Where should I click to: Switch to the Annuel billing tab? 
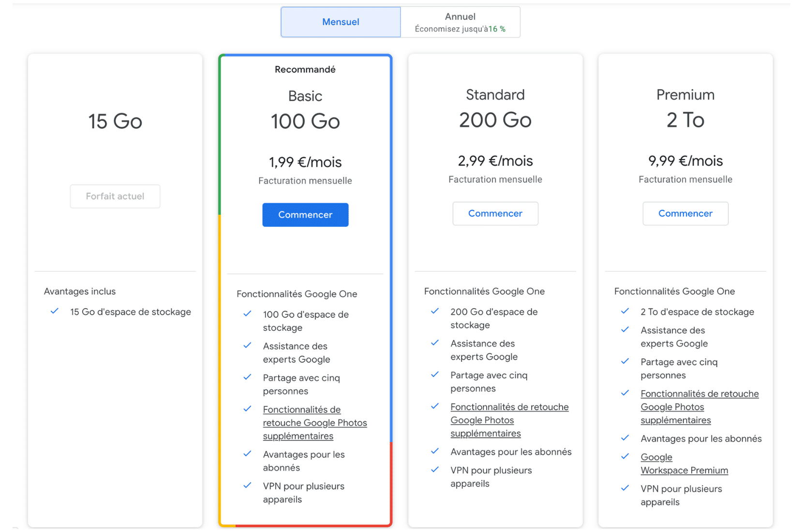(460, 22)
